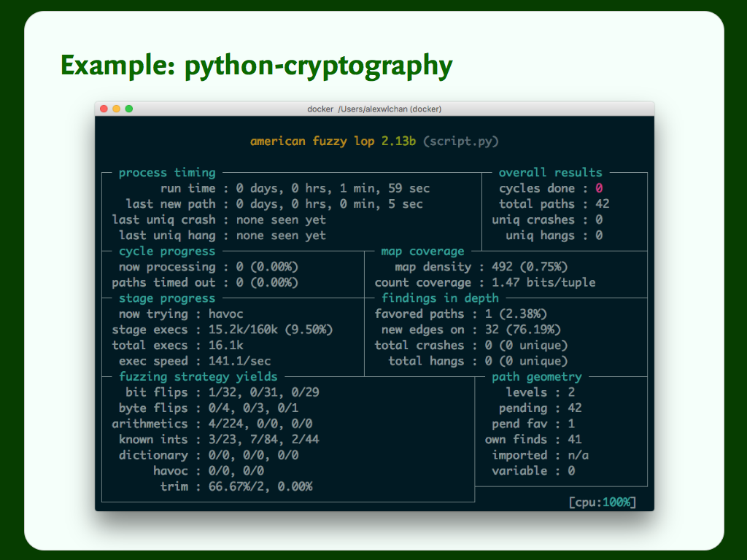The width and height of the screenshot is (747, 560).
Task: Click '(script.py)' in the banner
Action: click(461, 141)
